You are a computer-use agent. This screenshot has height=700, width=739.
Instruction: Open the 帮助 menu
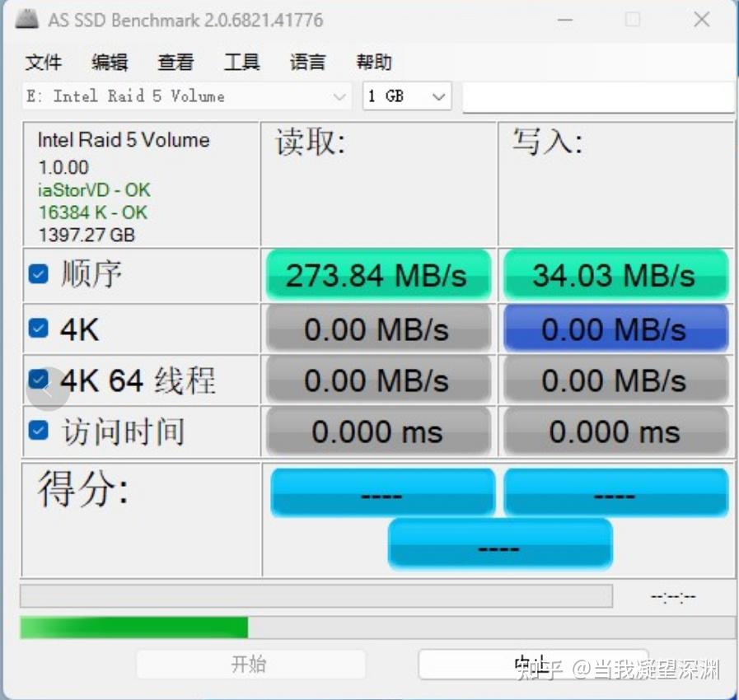[x=372, y=62]
